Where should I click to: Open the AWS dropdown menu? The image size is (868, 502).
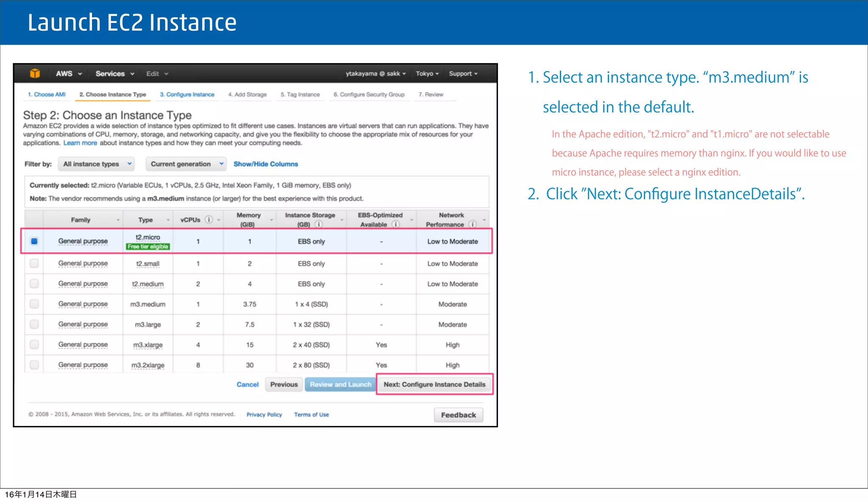69,74
